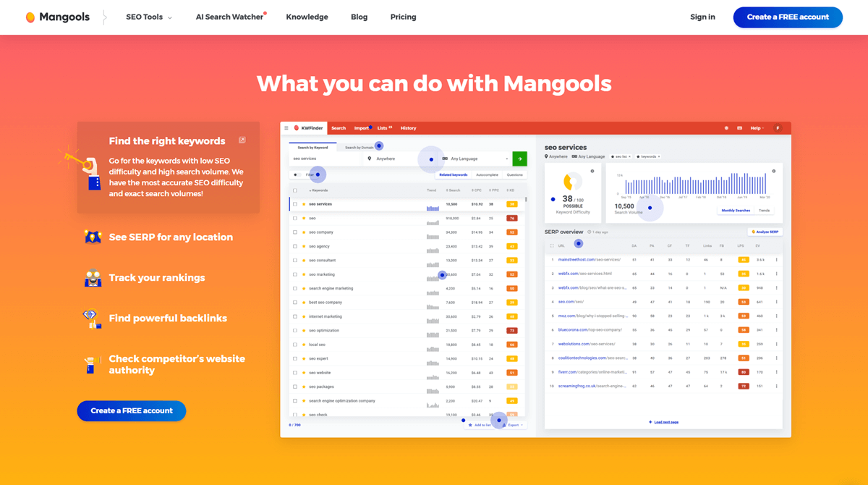Expand the Help dropdown menu
868x485 pixels.
(x=756, y=128)
